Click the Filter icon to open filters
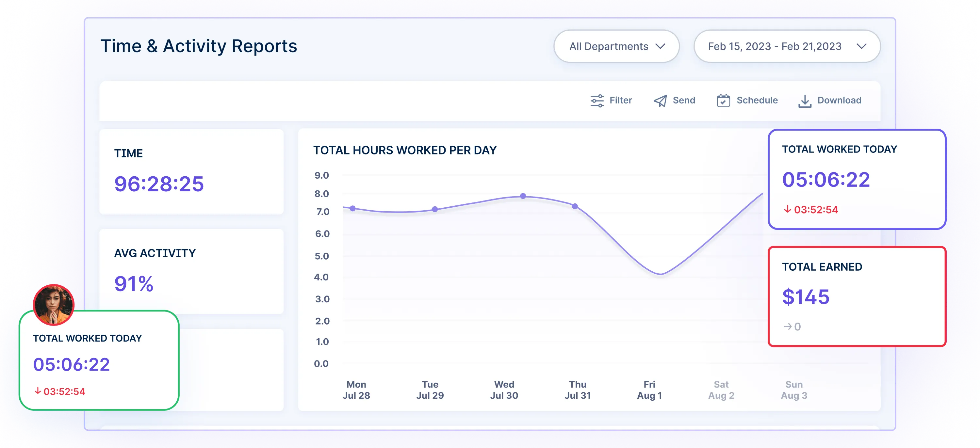Screen dimensions: 980x448 pos(597,100)
